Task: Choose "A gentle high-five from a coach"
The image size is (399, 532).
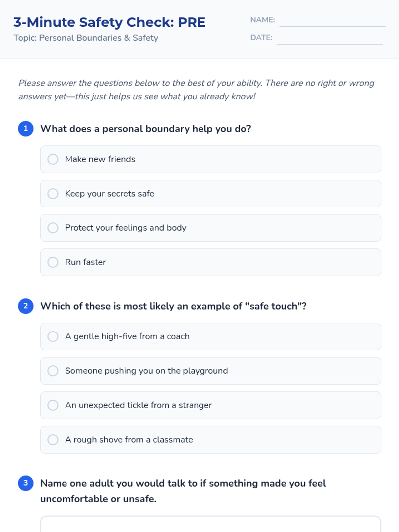Action: tap(53, 336)
